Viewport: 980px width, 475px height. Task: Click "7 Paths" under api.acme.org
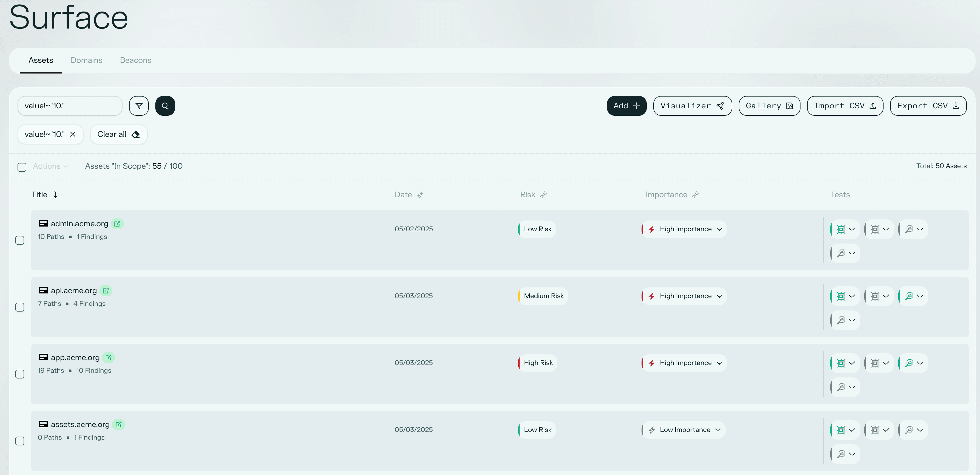pos(49,304)
